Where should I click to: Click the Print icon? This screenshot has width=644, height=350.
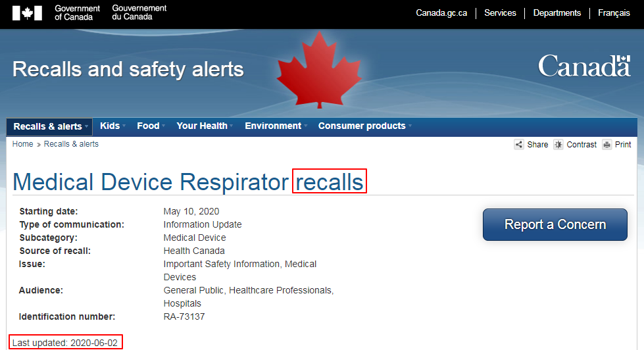(607, 145)
